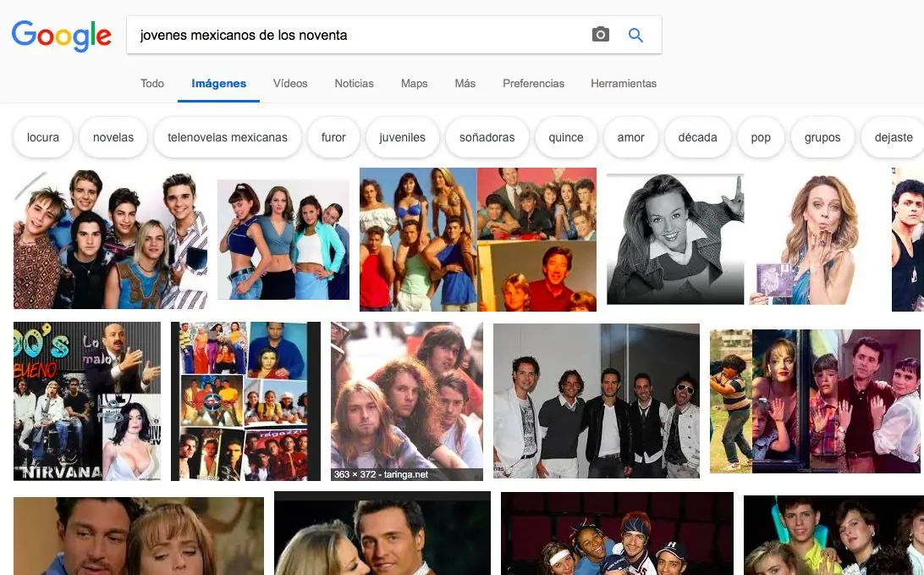Expand the Más menu
The width and height of the screenshot is (924, 575).
[465, 83]
